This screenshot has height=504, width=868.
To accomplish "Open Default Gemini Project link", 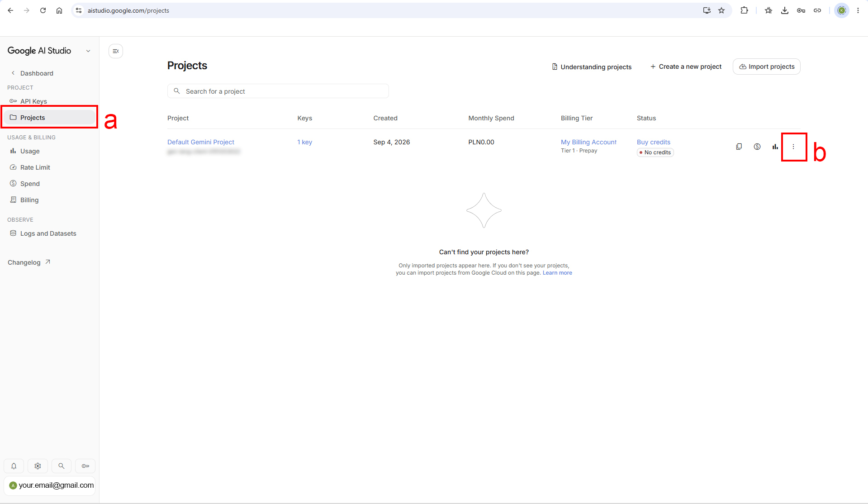I will [201, 142].
